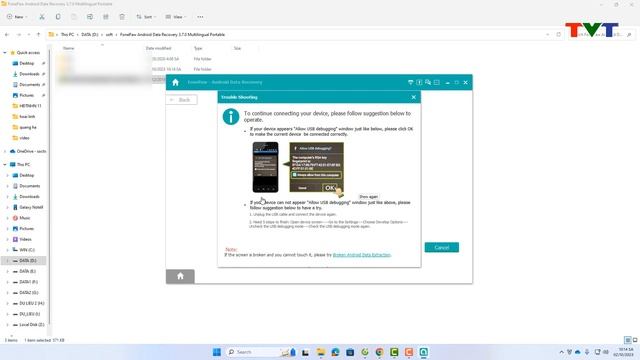Open Microsoft Store from the taskbar

pyautogui.click(x=350, y=352)
